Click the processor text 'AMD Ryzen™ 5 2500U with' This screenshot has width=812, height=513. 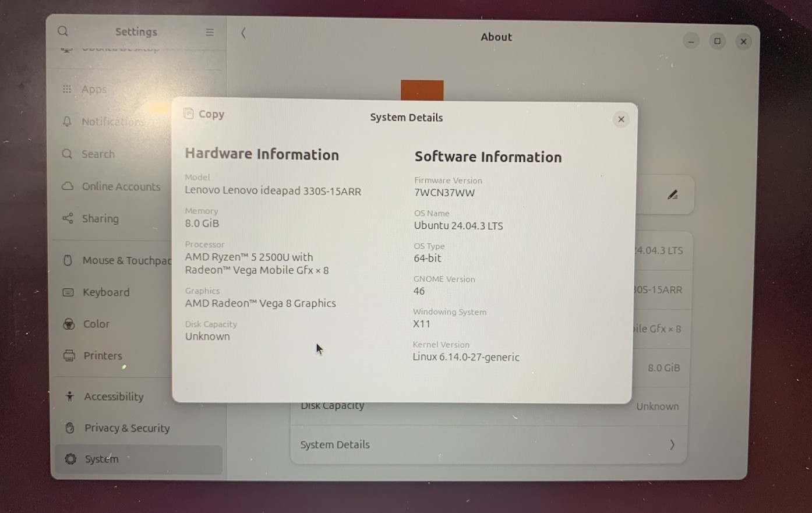pyautogui.click(x=249, y=257)
